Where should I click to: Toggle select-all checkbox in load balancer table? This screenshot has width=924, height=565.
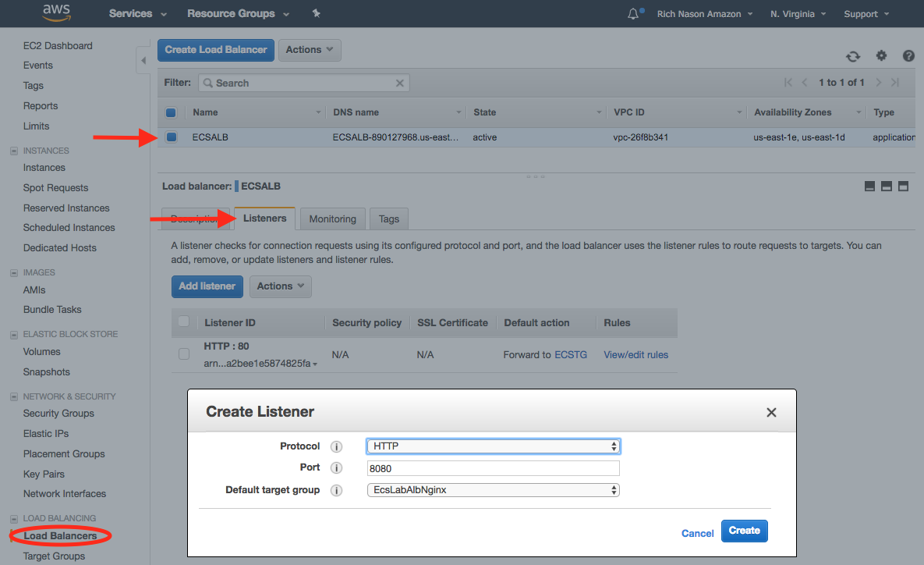[171, 112]
